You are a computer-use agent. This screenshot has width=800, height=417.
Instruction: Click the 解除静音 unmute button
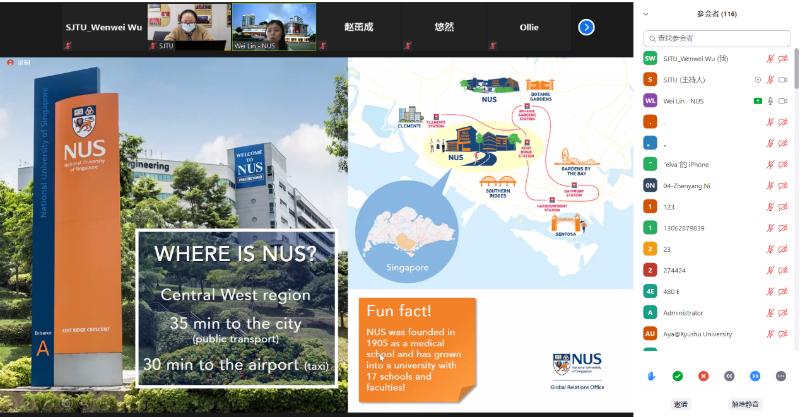point(745,404)
